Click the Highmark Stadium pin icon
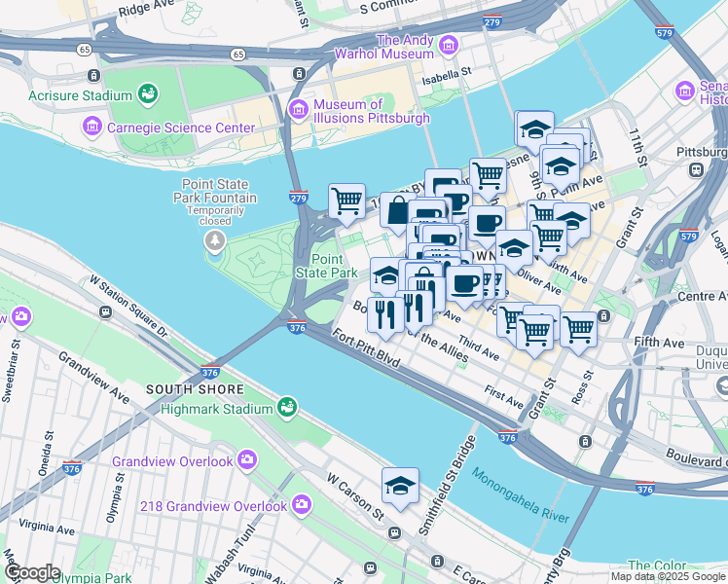The height and width of the screenshot is (584, 728). click(x=287, y=407)
